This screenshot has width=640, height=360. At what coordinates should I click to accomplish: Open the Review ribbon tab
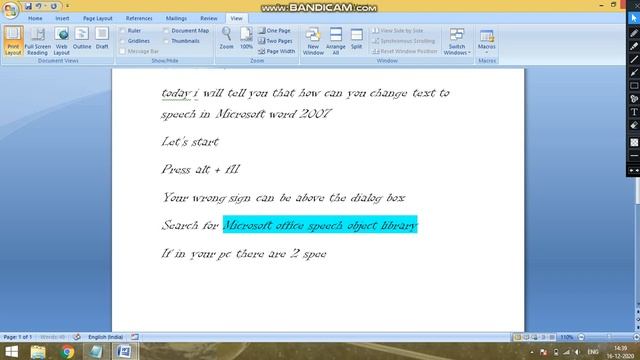pyautogui.click(x=209, y=18)
